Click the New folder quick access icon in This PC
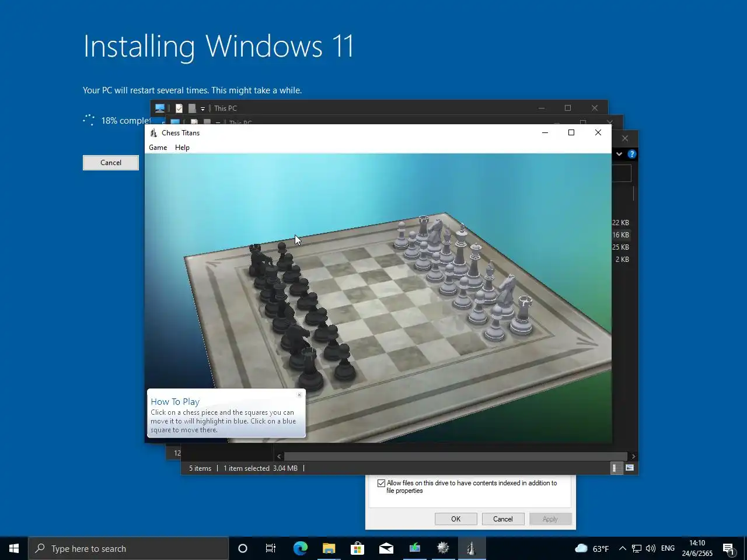747x560 pixels. (192, 108)
